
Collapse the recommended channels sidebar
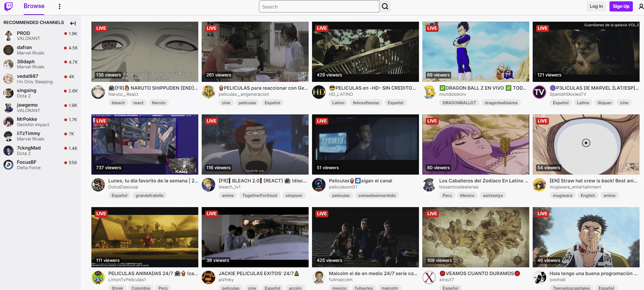coord(73,23)
